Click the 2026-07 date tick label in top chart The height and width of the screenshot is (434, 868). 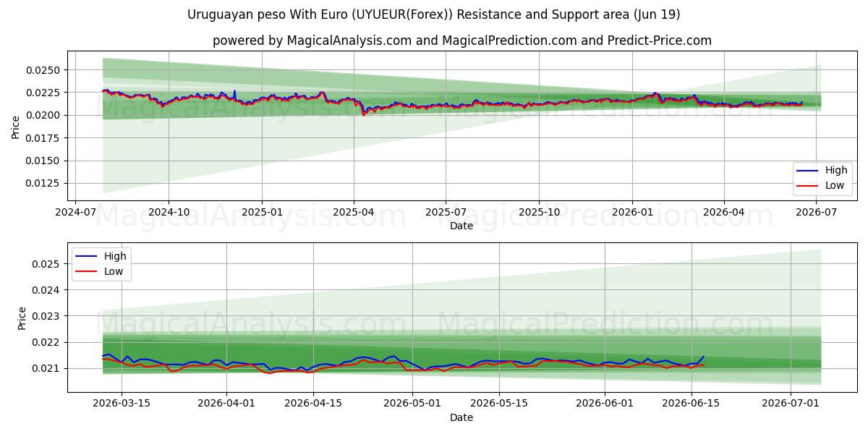816,213
